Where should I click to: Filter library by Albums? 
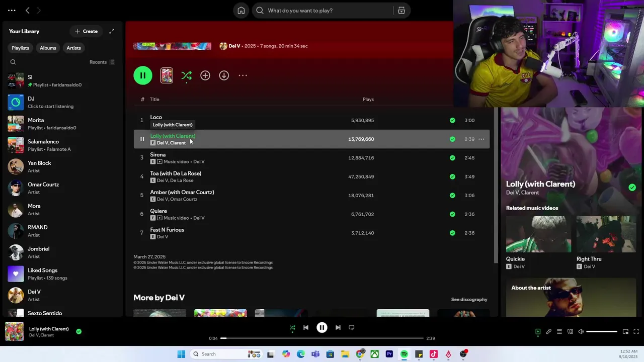[x=48, y=48]
